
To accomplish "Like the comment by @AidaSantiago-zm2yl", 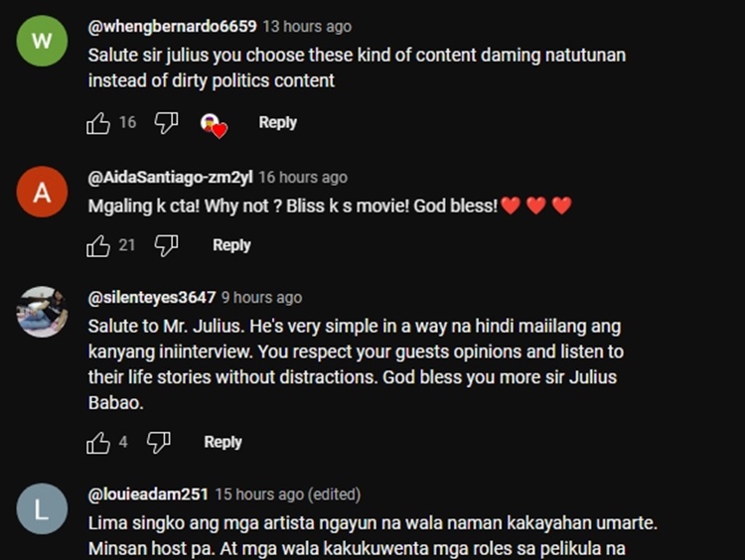I will (98, 245).
